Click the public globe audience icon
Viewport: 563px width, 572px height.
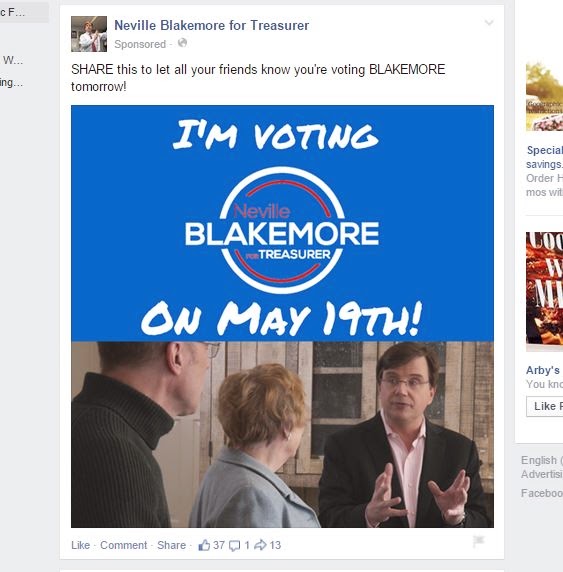coord(182,43)
